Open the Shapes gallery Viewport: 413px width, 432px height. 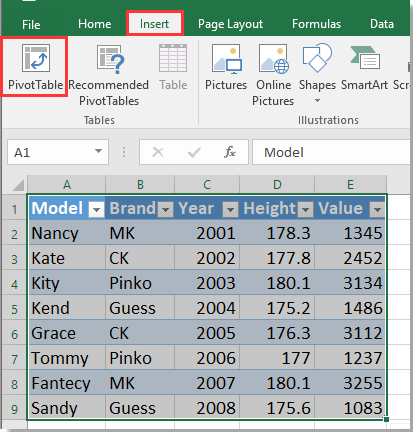click(317, 73)
